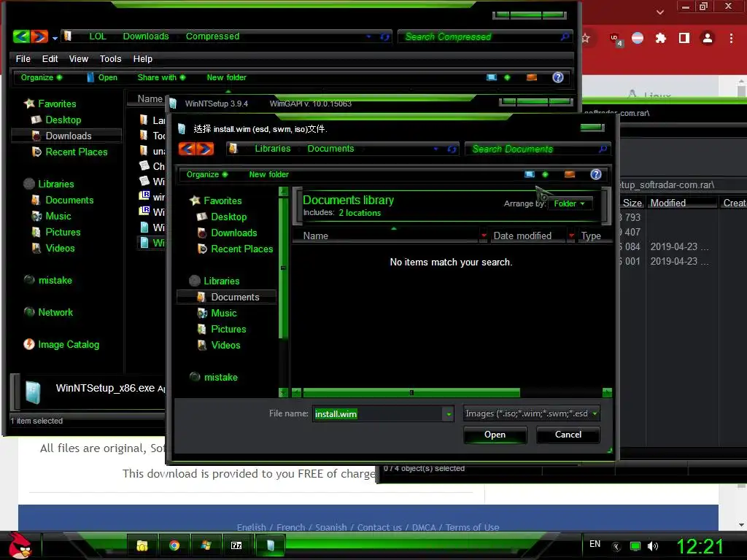Open Organize dropdown in file dialog
This screenshot has width=747, height=560.
206,174
